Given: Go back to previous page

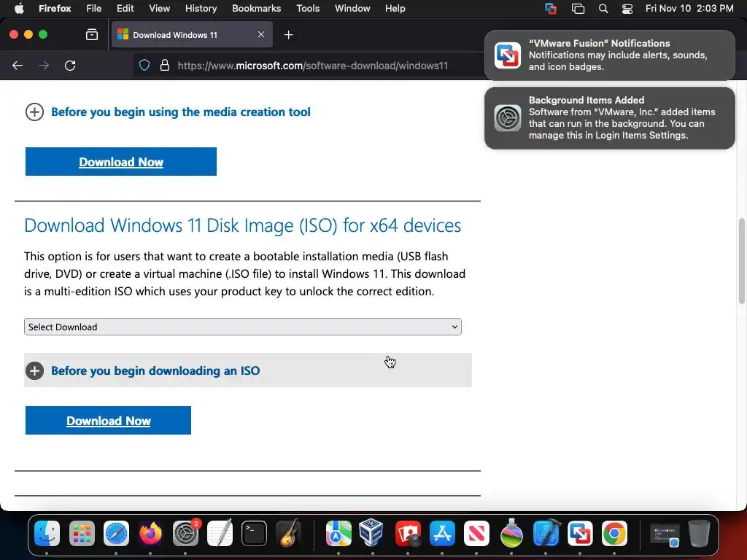Looking at the screenshot, I should pos(18,65).
